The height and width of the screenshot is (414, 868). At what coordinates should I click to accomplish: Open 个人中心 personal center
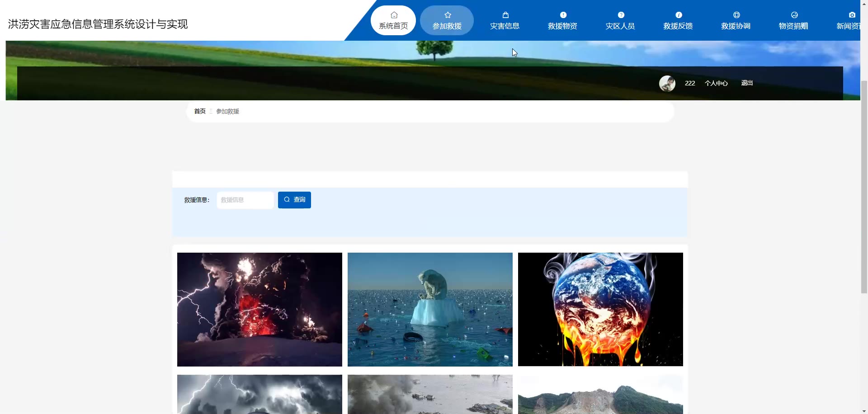[x=716, y=83]
